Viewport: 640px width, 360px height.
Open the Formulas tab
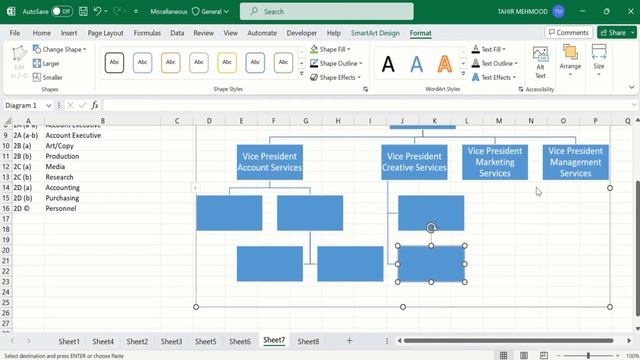tap(147, 33)
